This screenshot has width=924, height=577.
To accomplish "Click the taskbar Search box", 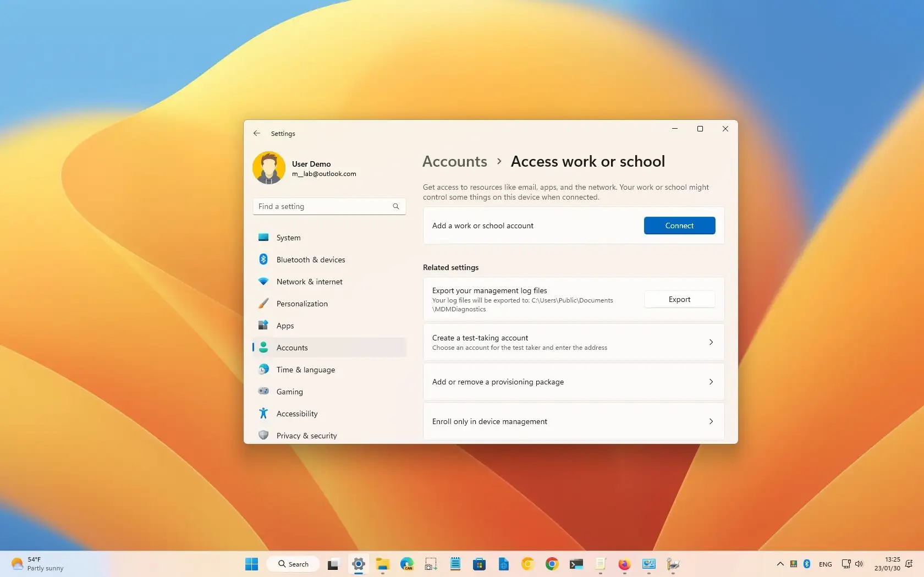I will click(293, 564).
